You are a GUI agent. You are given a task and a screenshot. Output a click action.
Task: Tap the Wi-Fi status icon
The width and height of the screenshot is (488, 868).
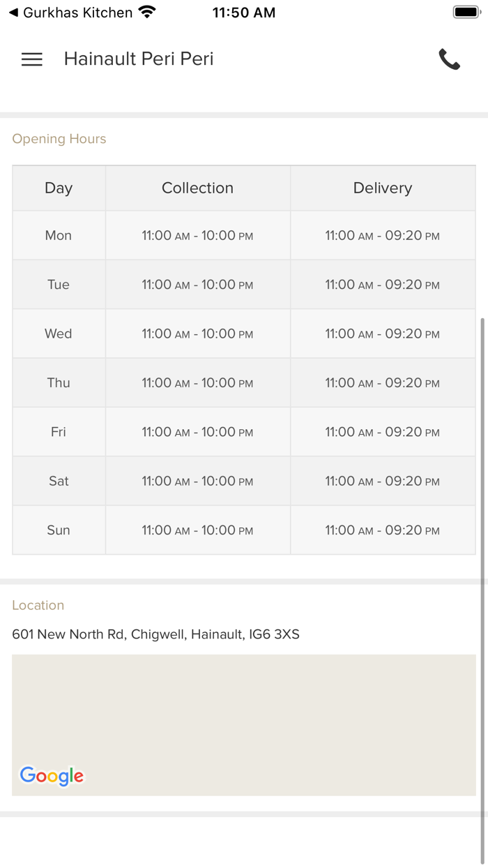(x=147, y=13)
